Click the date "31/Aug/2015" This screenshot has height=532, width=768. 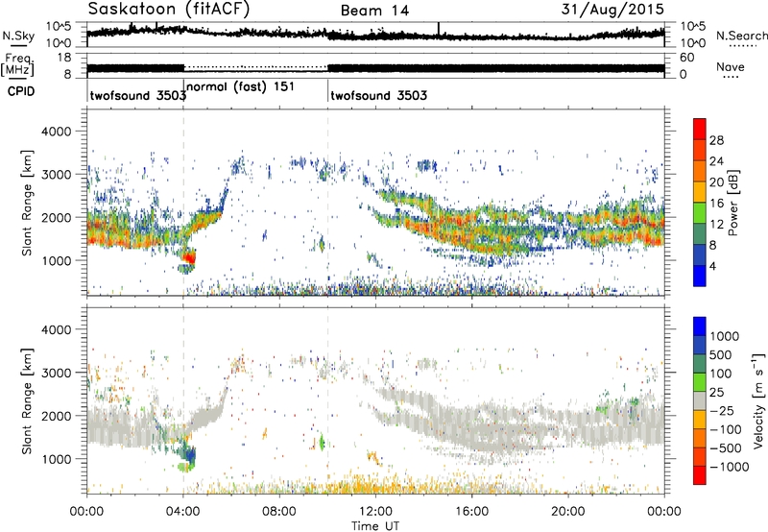(x=612, y=9)
